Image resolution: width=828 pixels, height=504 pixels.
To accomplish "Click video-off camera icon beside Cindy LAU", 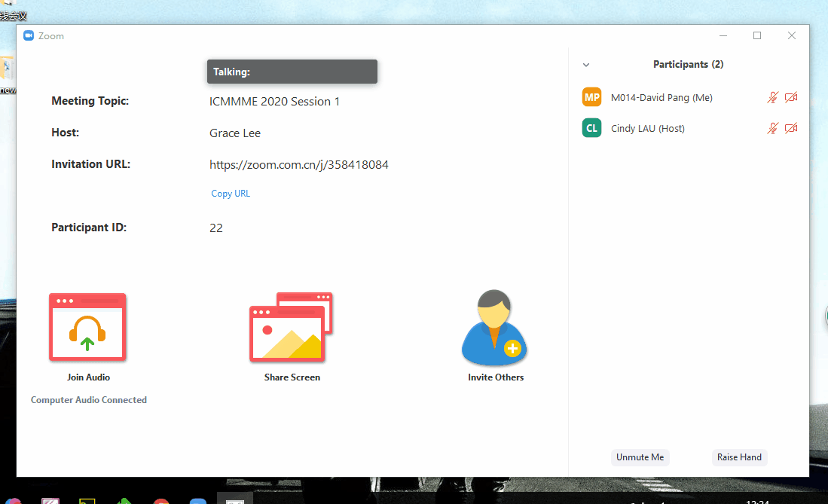I will click(791, 128).
